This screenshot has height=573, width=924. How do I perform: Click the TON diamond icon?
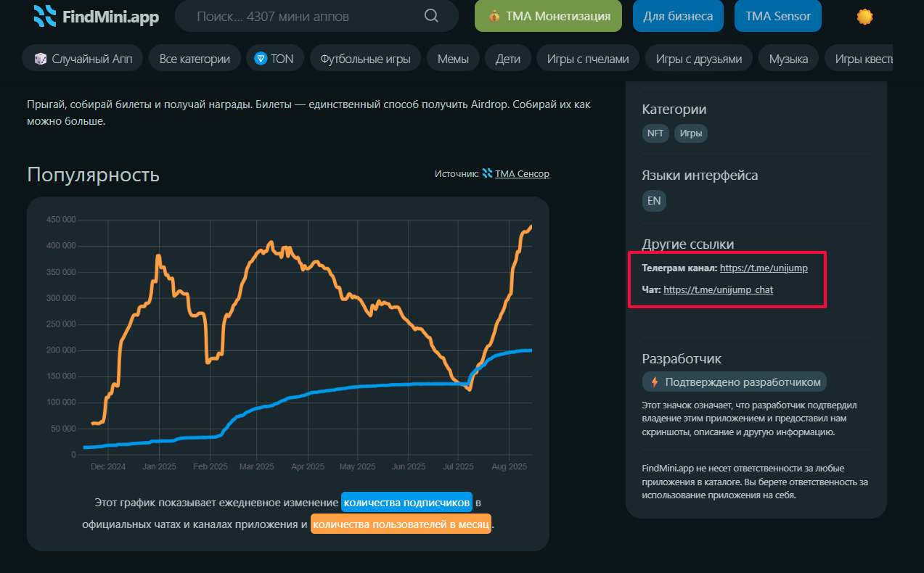coord(261,59)
